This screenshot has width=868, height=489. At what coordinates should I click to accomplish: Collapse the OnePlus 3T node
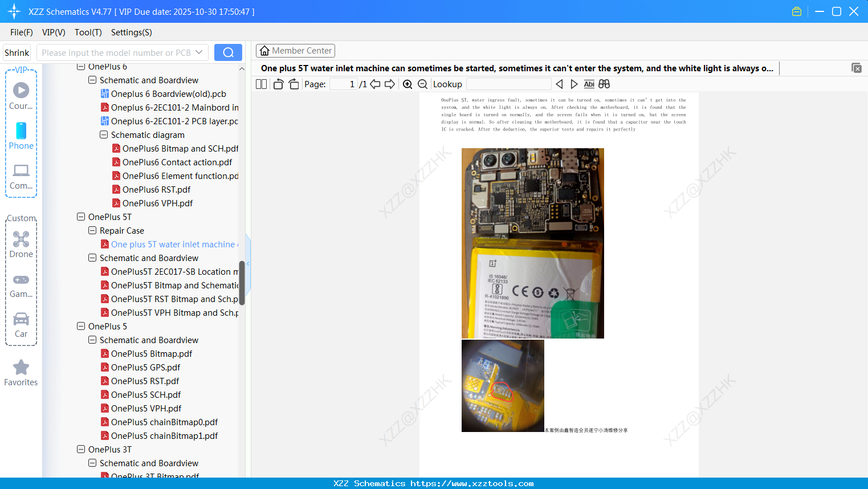tap(81, 450)
